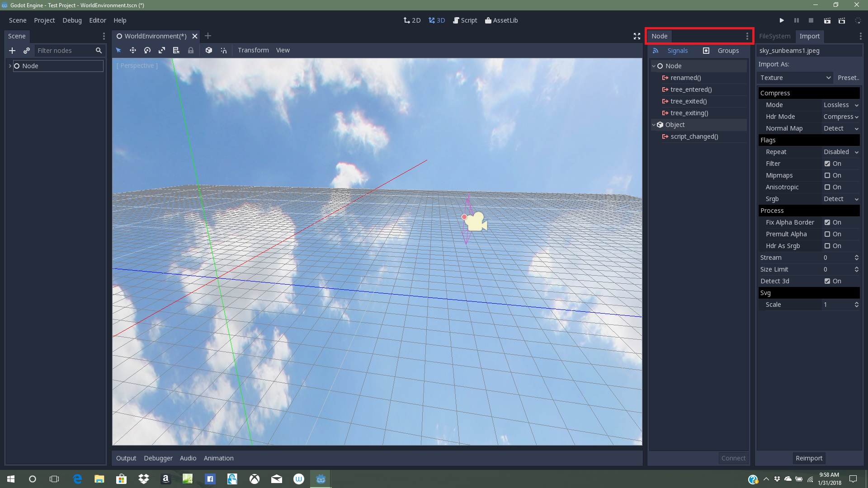
Task: Enable the Mipmaps checkbox
Action: tap(827, 175)
